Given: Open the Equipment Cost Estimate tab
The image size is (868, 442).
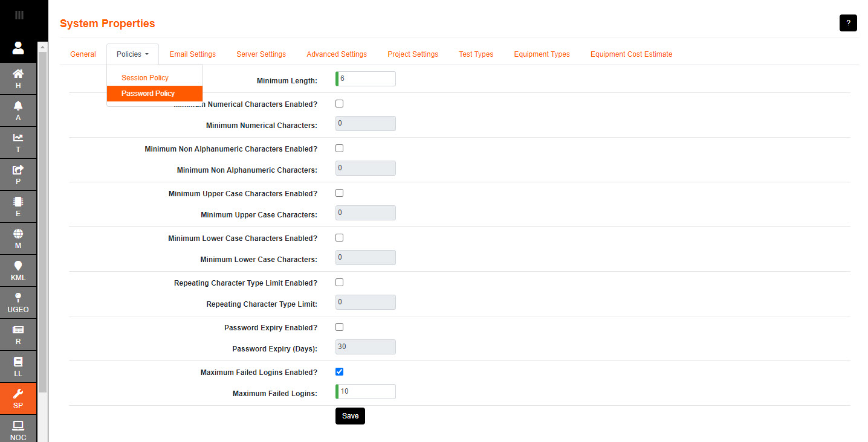Looking at the screenshot, I should (631, 54).
